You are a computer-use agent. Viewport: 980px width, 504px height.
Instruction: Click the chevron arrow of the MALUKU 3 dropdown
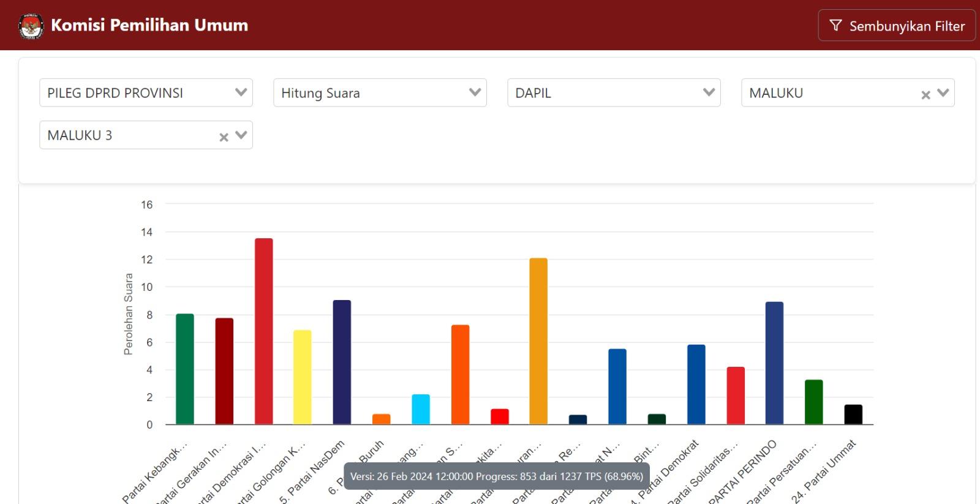tap(241, 135)
